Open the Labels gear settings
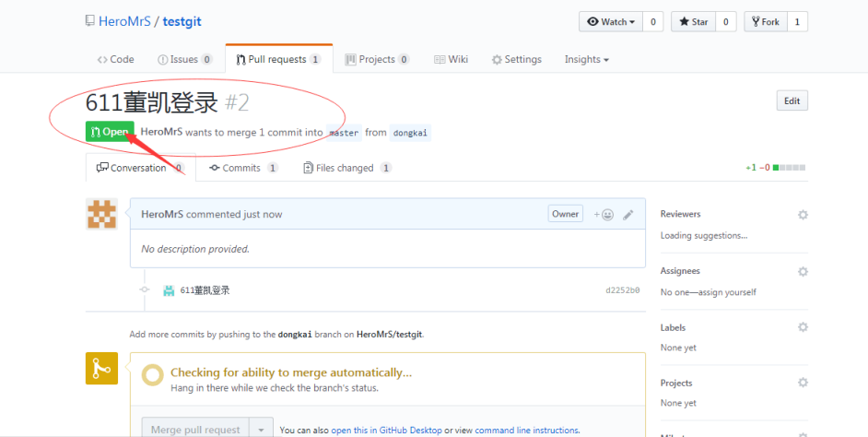 (x=803, y=327)
